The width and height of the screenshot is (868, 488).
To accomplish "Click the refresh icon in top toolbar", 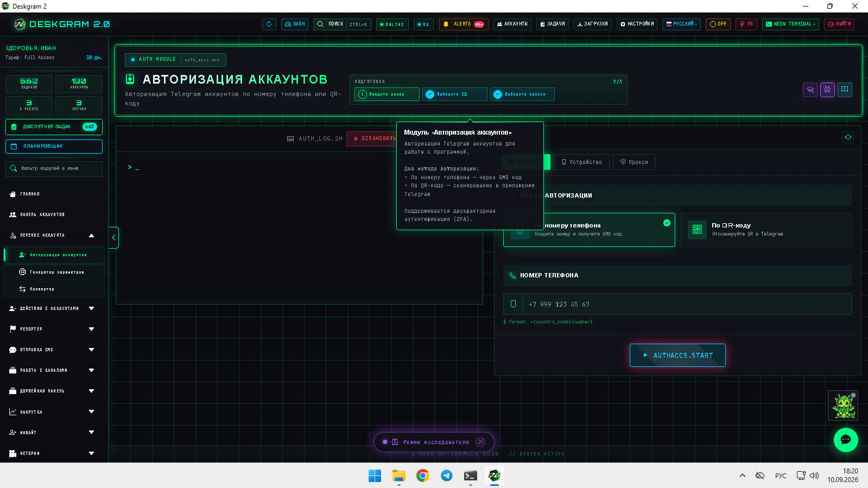I will (x=269, y=24).
